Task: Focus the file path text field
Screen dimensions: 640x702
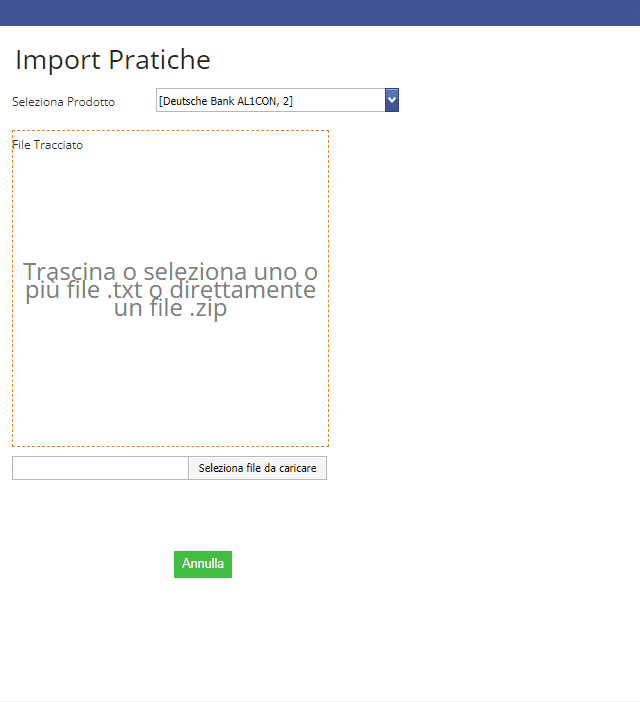Action: (100, 468)
